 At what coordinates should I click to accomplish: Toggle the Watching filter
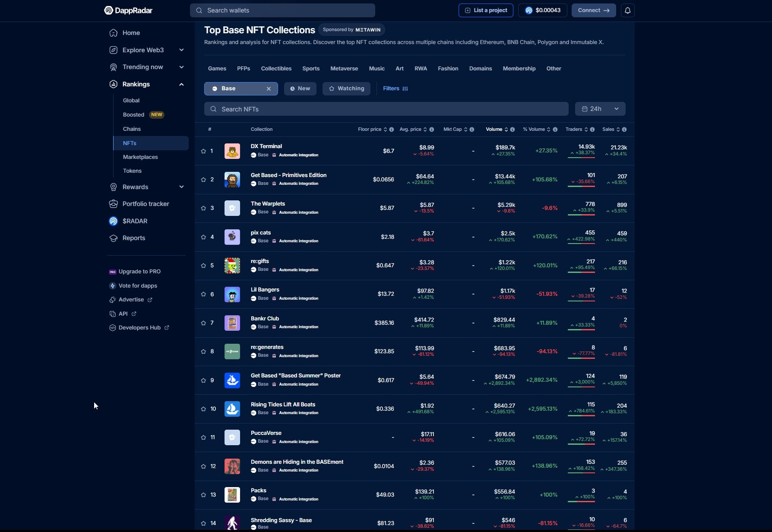[346, 89]
